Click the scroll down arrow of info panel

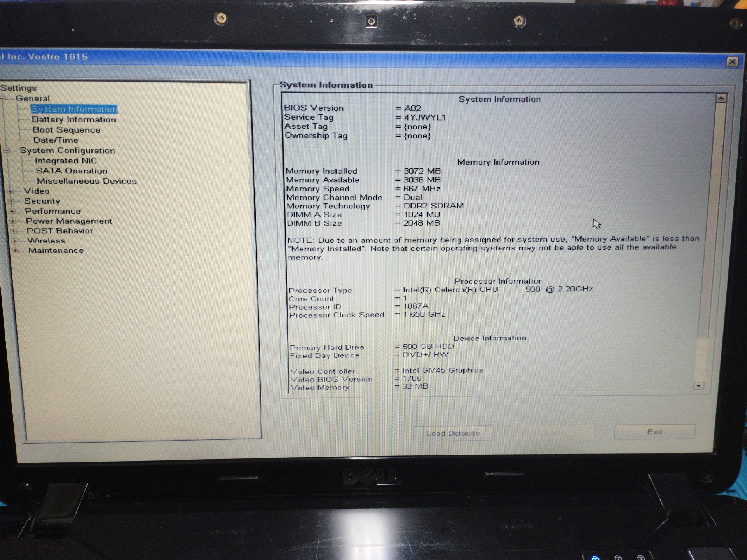click(x=699, y=386)
